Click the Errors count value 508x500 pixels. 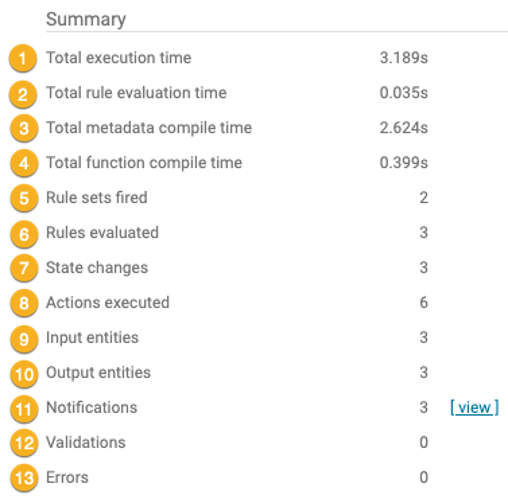(x=424, y=477)
